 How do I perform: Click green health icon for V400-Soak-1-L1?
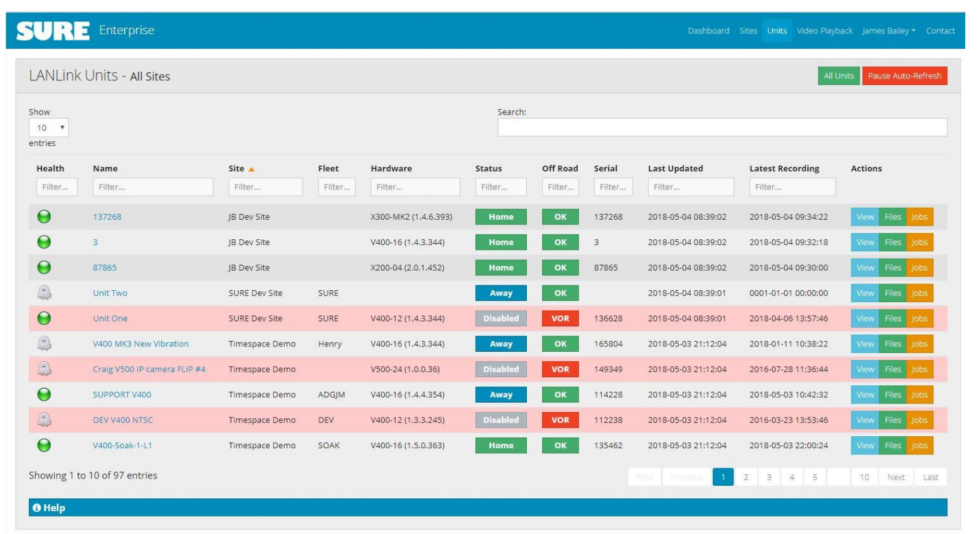(44, 446)
